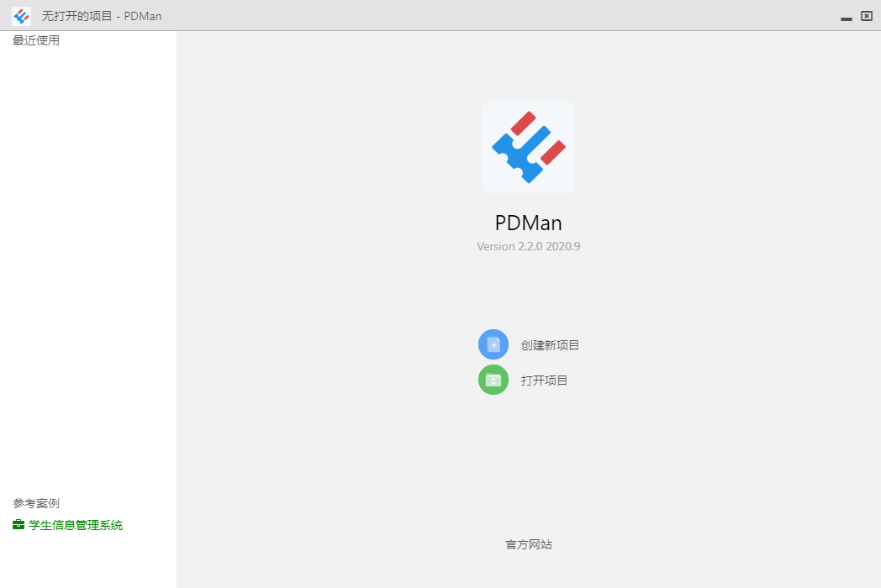Click the empty recent projects list area
The image size is (881, 588).
pyautogui.click(x=88, y=270)
